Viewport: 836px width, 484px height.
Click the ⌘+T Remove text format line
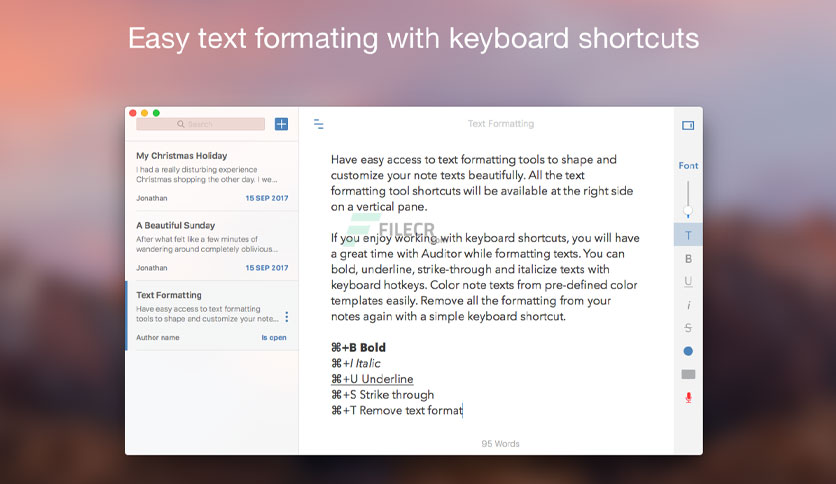tap(397, 410)
